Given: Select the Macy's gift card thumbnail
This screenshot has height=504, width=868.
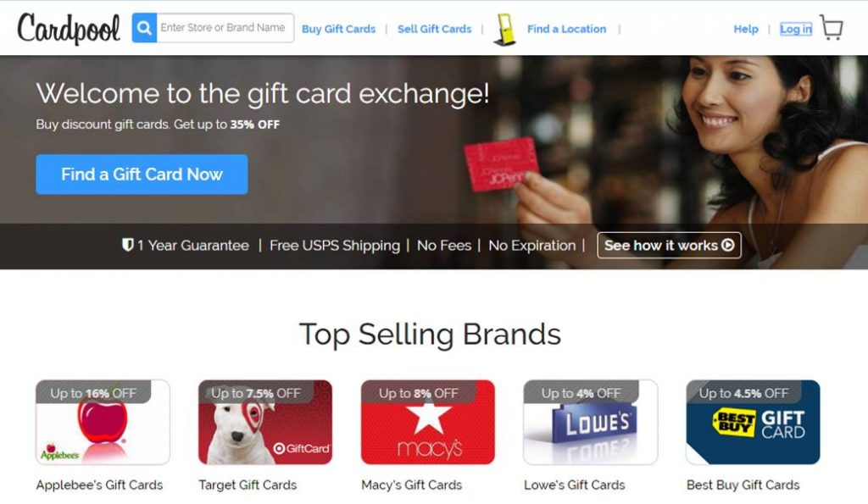Looking at the screenshot, I should 428,422.
